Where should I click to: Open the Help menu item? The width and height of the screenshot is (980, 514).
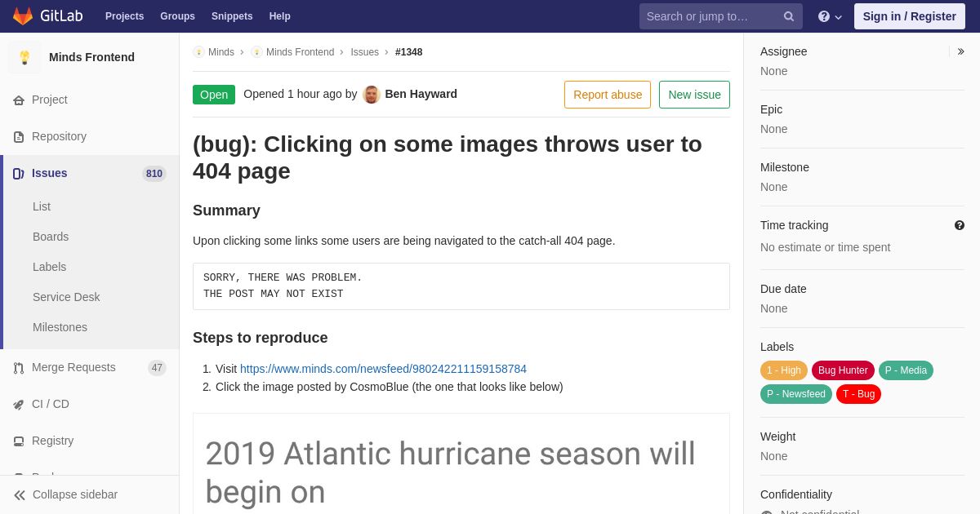(x=280, y=16)
